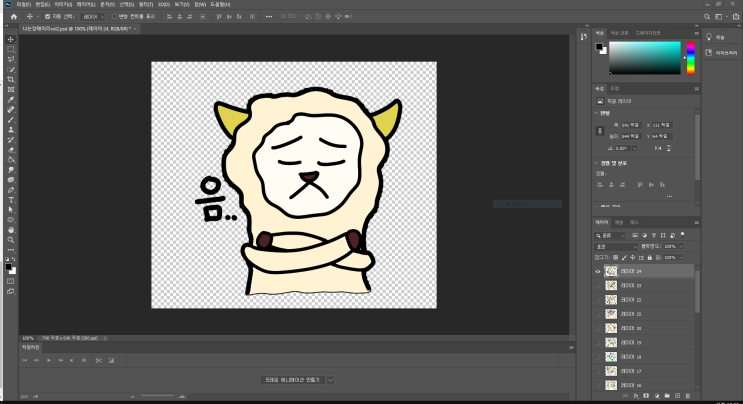The height and width of the screenshot is (404, 743).
Task: Click the hue spectrum slider in Color panel
Action: coord(691,58)
